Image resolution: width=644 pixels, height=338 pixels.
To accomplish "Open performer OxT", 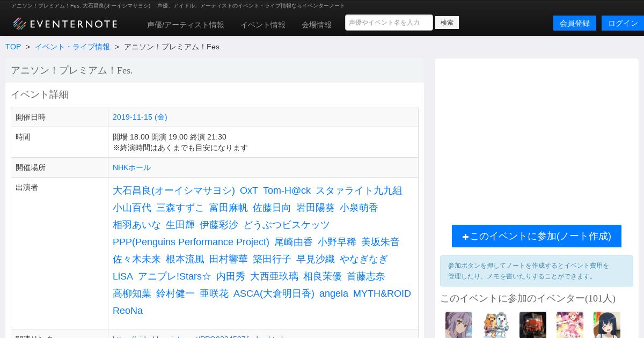I will pyautogui.click(x=249, y=190).
